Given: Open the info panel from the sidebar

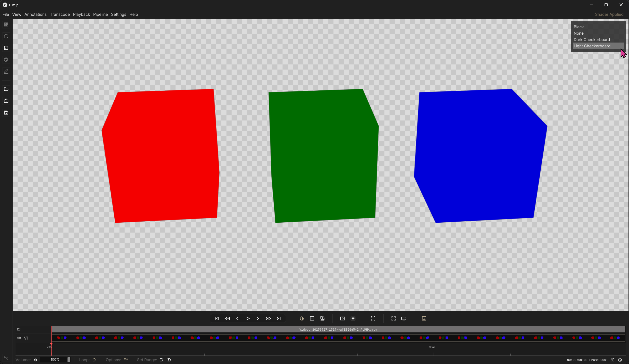Looking at the screenshot, I should point(6,36).
